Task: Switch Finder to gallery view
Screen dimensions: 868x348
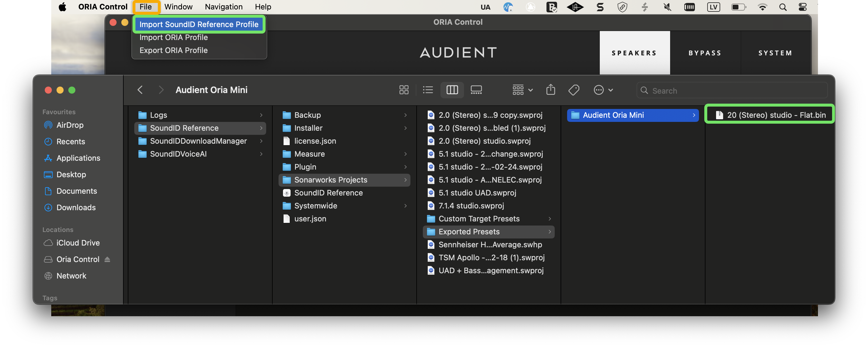Action: (476, 90)
